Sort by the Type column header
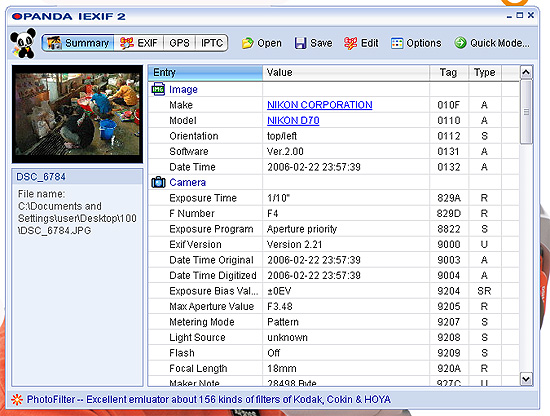The image size is (550, 416). (x=485, y=73)
